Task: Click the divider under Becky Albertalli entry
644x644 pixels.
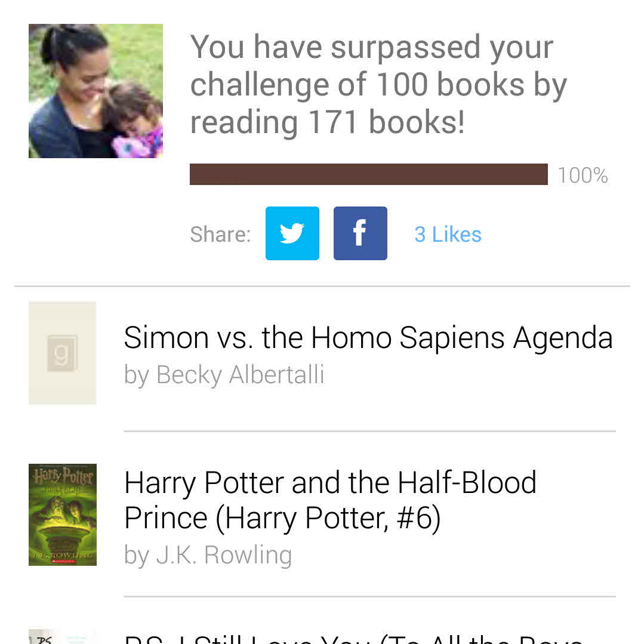Action: (369, 431)
